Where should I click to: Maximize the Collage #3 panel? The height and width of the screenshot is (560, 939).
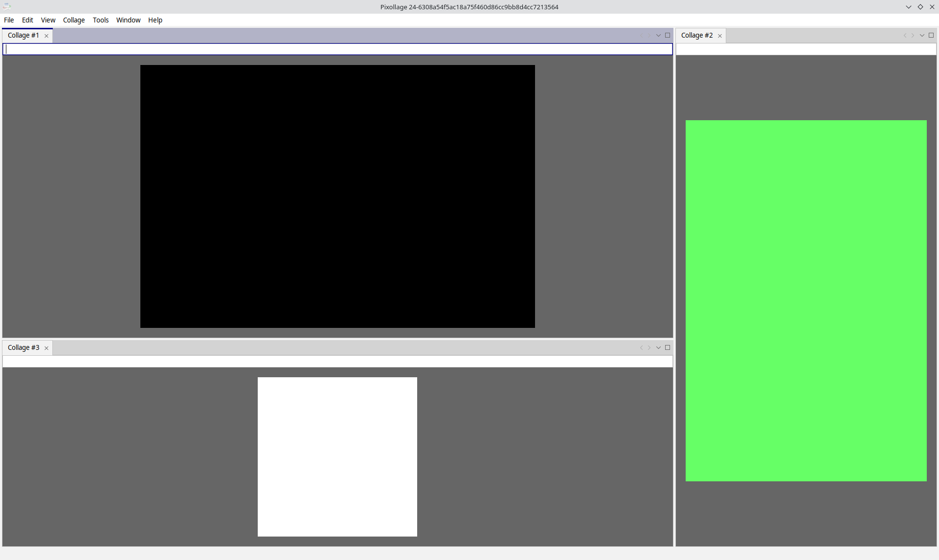coord(668,347)
